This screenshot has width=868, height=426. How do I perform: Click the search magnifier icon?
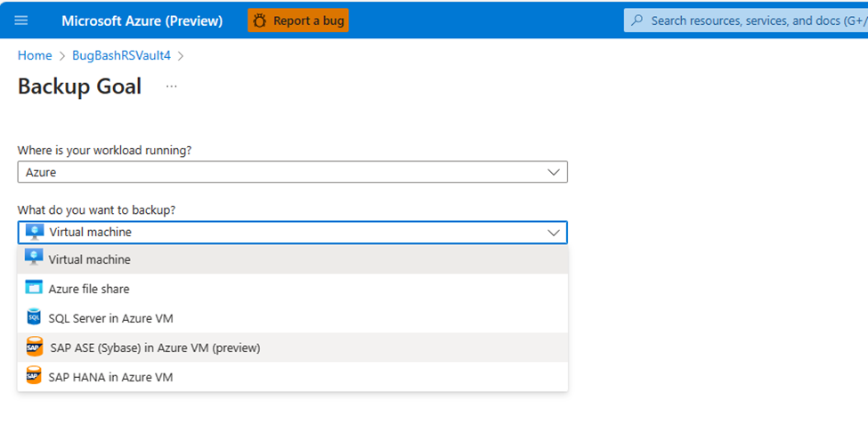(637, 20)
